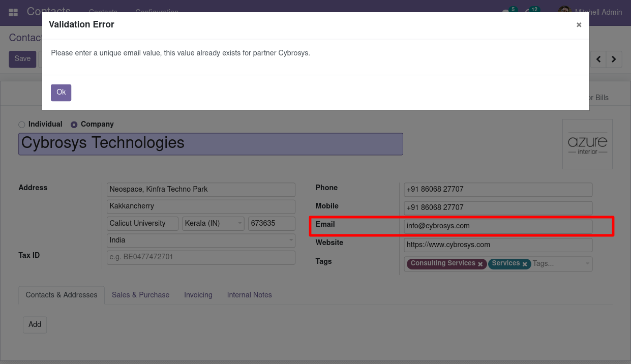The image size is (631, 364).
Task: Open the Mitchell Admin user menu
Action: (x=590, y=12)
